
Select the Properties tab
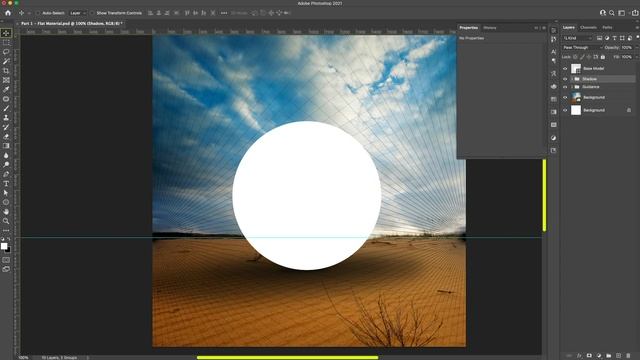coord(469,28)
